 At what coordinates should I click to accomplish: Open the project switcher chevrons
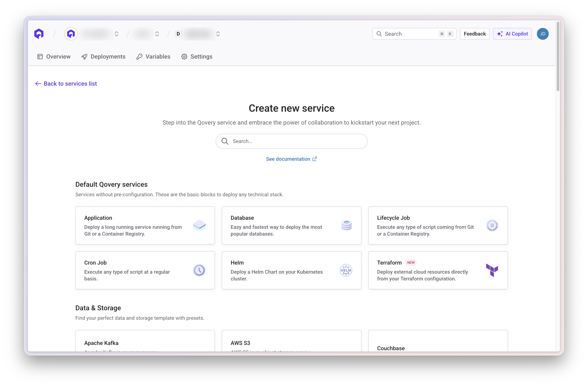(157, 34)
